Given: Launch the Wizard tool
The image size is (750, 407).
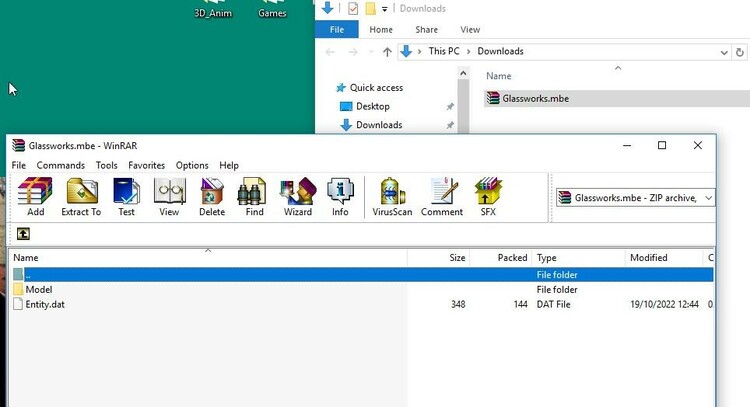Looking at the screenshot, I should [x=298, y=197].
